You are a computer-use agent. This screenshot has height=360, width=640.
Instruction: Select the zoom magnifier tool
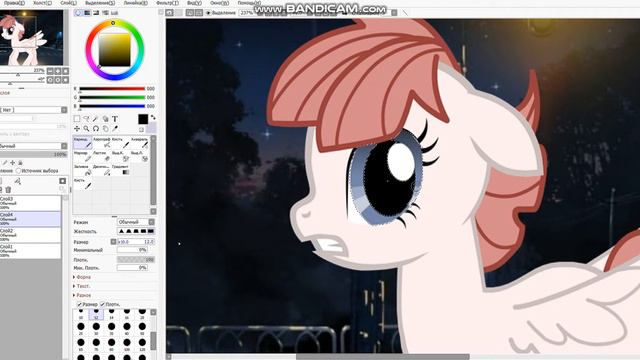point(86,129)
